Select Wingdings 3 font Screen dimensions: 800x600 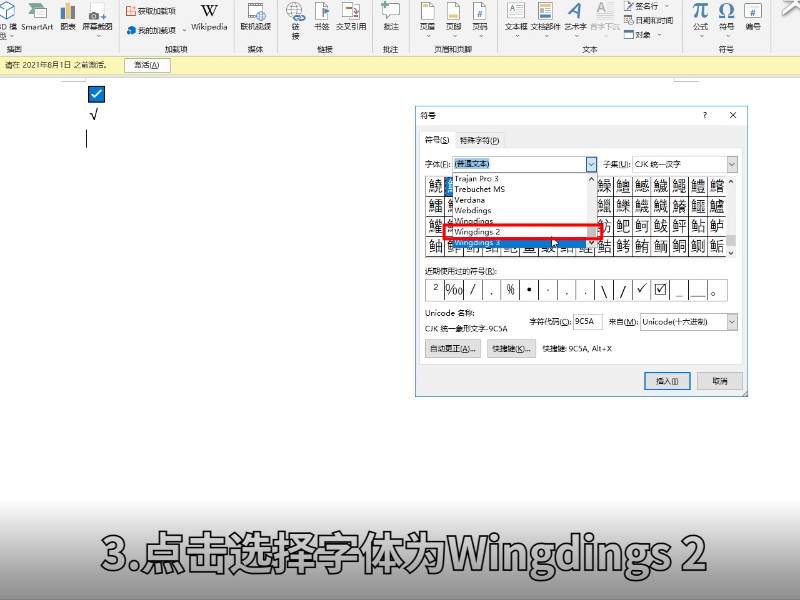point(519,243)
